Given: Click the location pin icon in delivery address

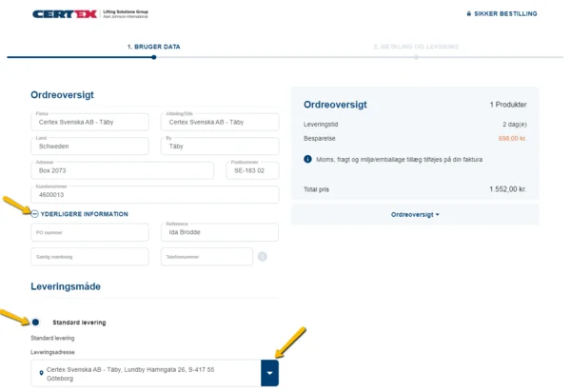Looking at the screenshot, I should tap(41, 373).
